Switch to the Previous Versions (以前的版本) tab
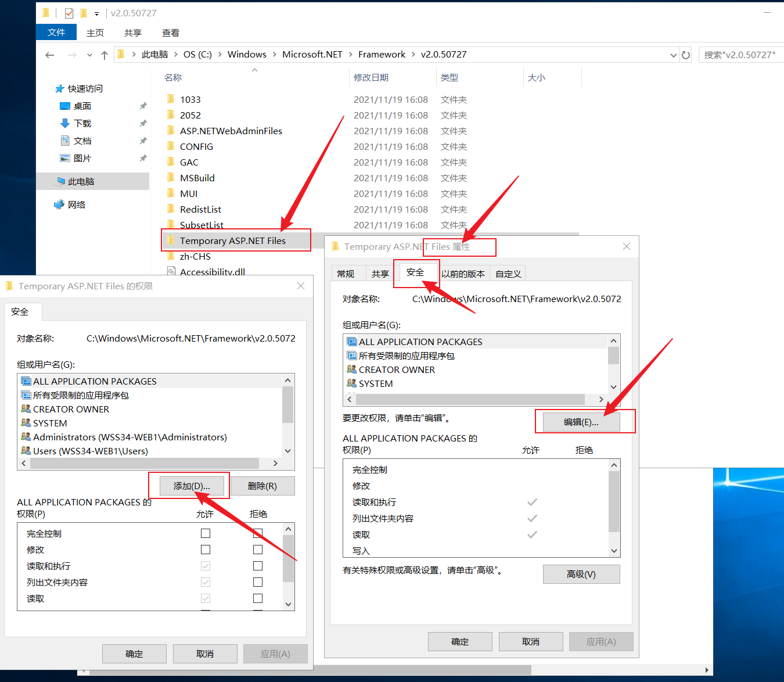 coord(463,274)
